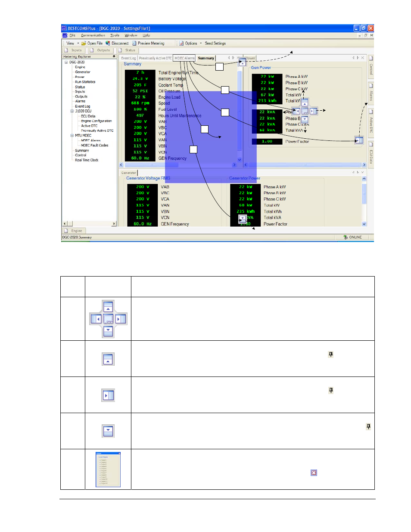Collapse the DGC-2020 tree node

66,62
